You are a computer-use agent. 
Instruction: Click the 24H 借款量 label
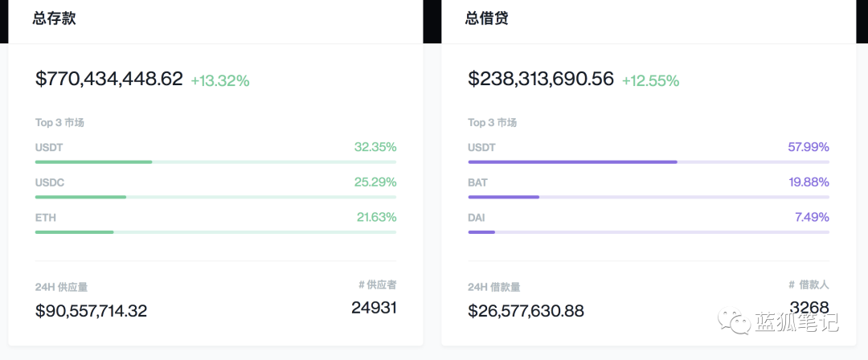493,288
